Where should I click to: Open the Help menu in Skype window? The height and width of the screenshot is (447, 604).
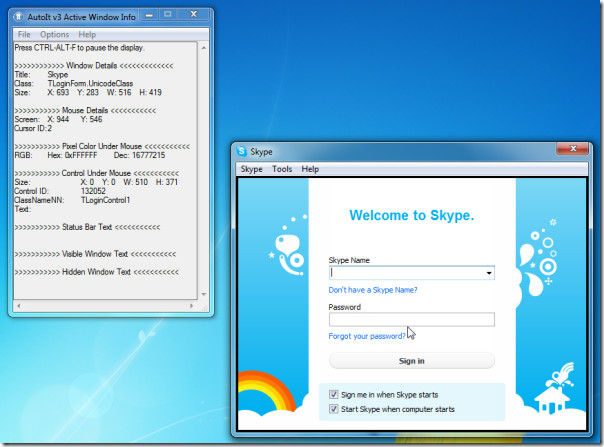click(310, 169)
